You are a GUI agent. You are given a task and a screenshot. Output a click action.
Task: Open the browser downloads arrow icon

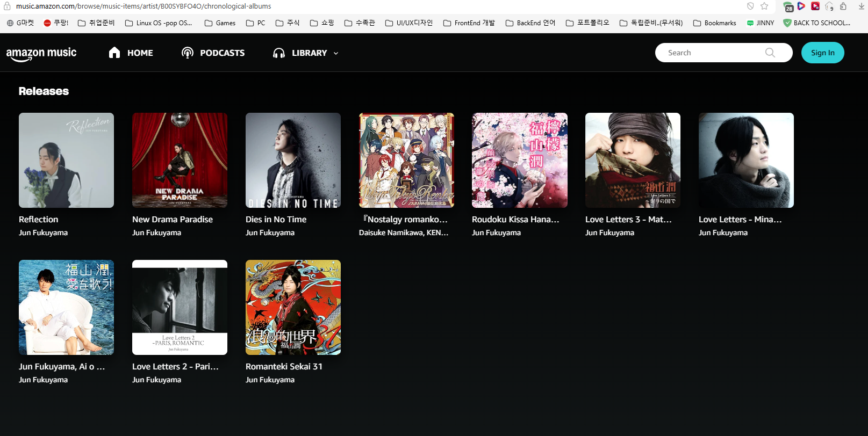coord(862,6)
